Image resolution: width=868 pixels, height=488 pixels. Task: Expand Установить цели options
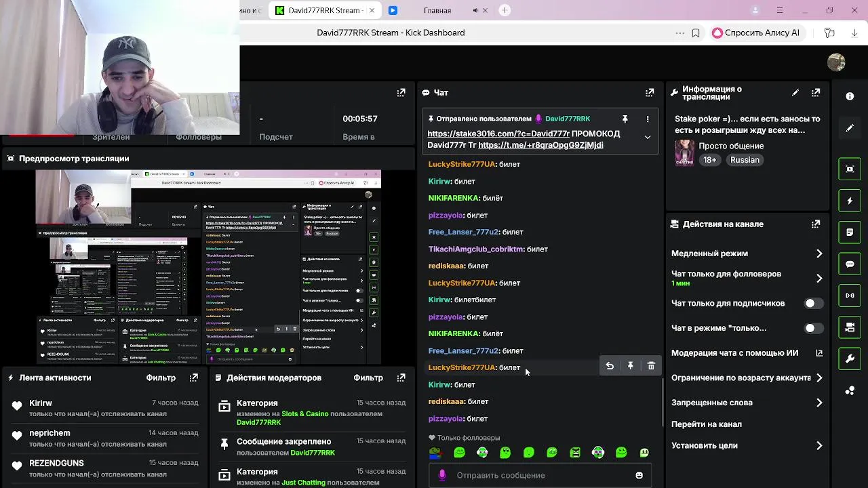click(x=819, y=445)
